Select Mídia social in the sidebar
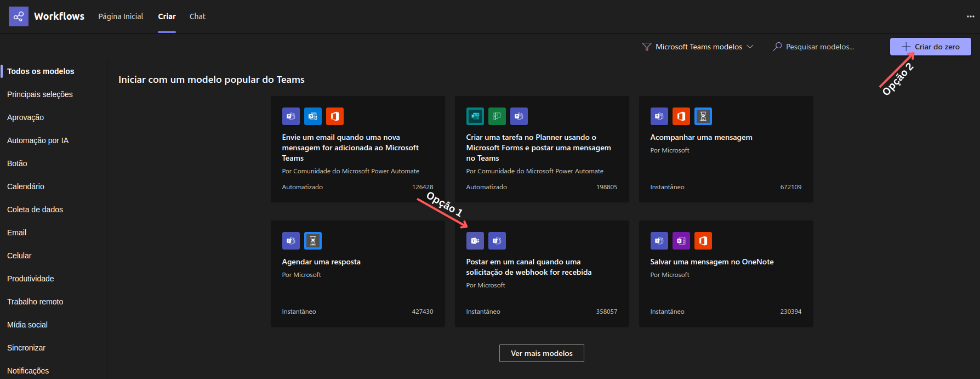Image resolution: width=980 pixels, height=379 pixels. (x=27, y=325)
